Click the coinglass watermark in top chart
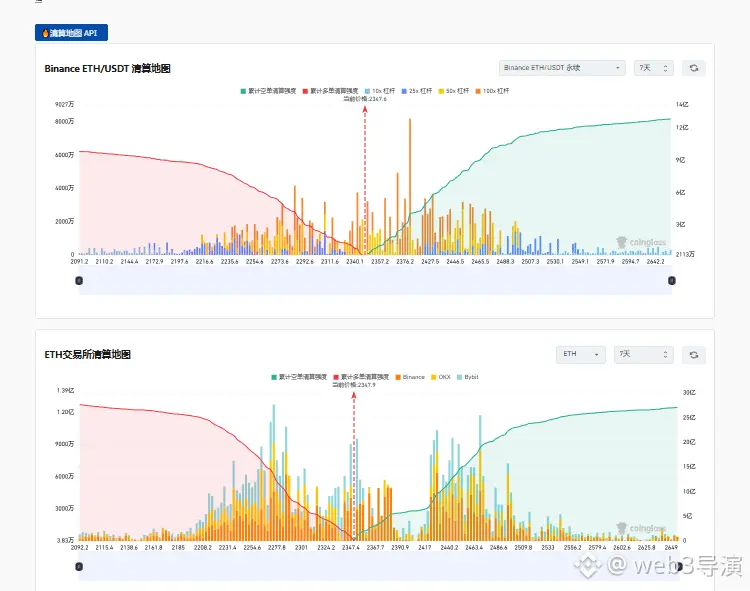Viewport: 750px width, 591px height. coord(641,242)
